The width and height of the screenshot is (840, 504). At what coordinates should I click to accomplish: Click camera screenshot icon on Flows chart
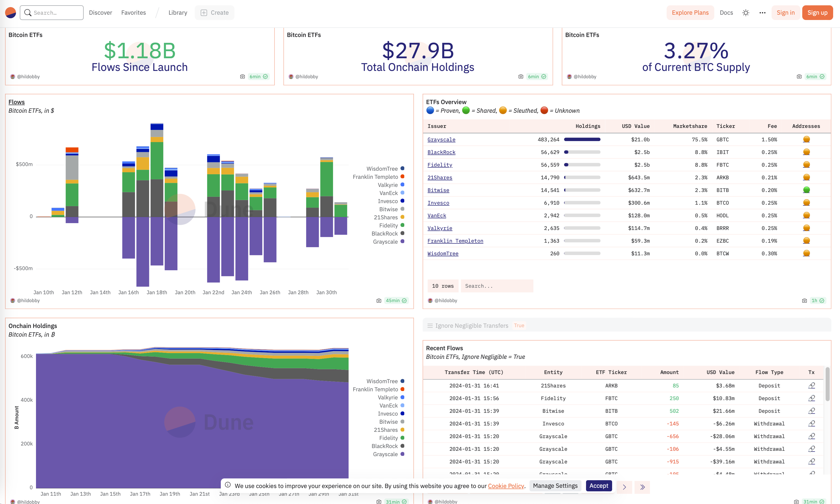tap(378, 301)
